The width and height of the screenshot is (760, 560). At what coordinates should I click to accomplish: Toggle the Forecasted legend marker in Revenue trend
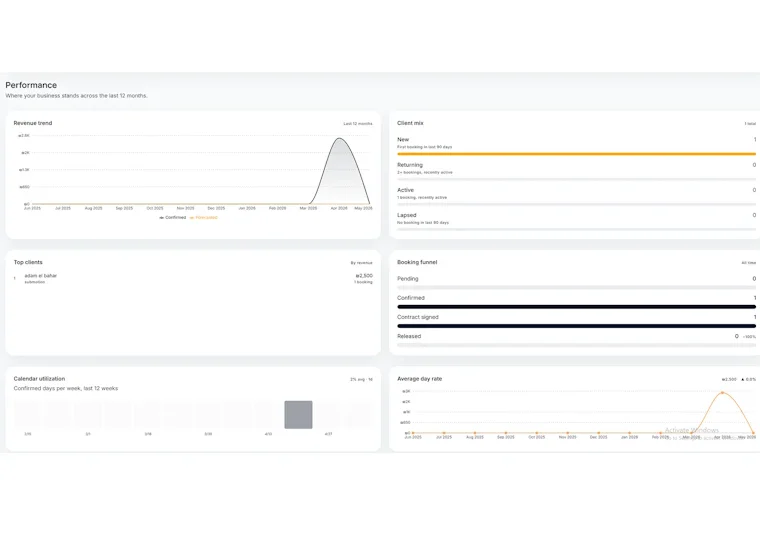(x=192, y=218)
